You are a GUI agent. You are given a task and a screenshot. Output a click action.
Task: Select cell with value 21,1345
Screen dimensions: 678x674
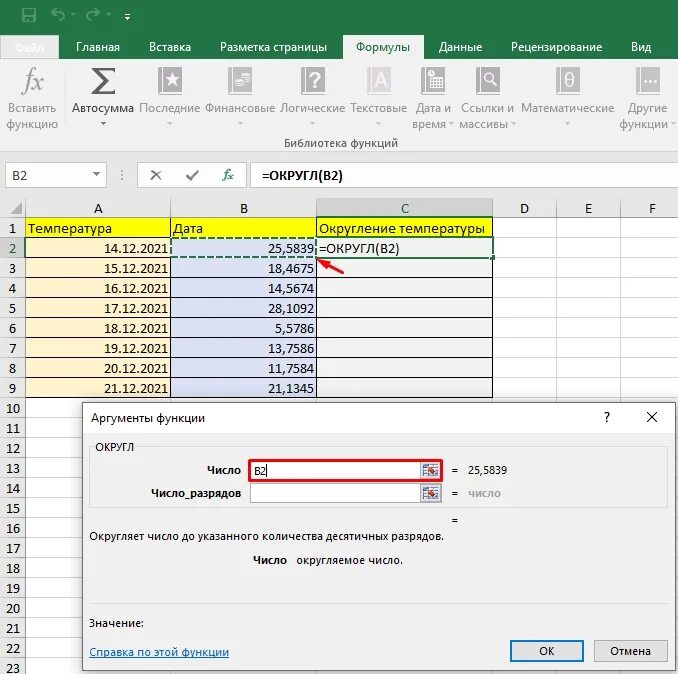[x=243, y=388]
